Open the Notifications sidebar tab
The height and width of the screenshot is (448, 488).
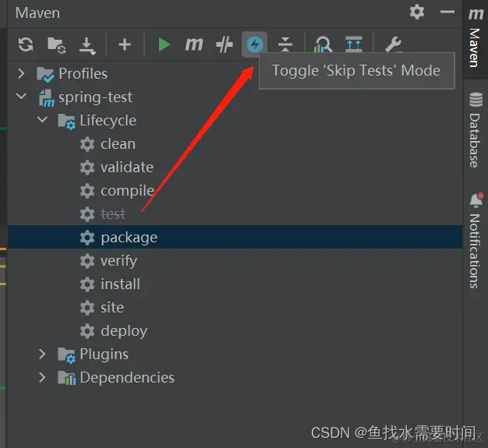pyautogui.click(x=476, y=241)
